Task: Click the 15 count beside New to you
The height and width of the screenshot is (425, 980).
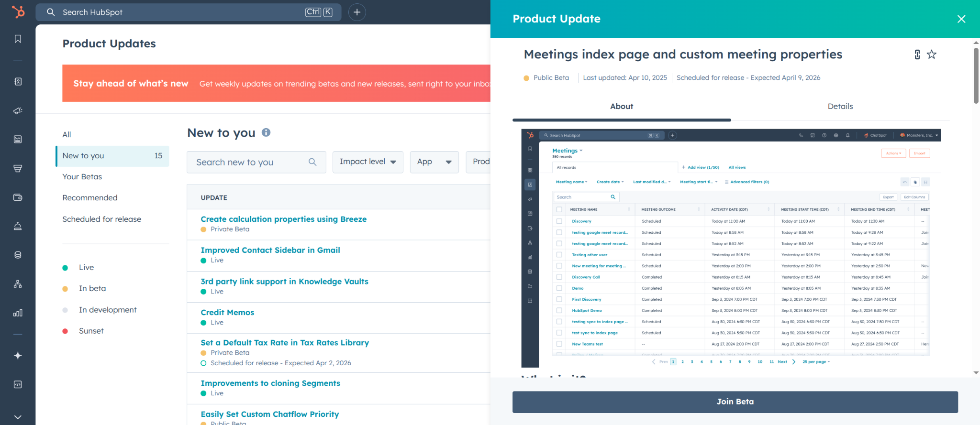Action: (158, 156)
